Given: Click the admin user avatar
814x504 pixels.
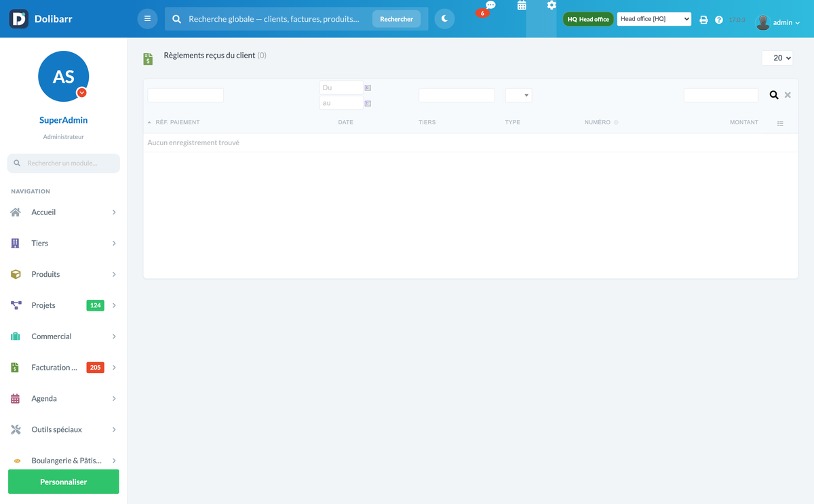Looking at the screenshot, I should pos(763,22).
